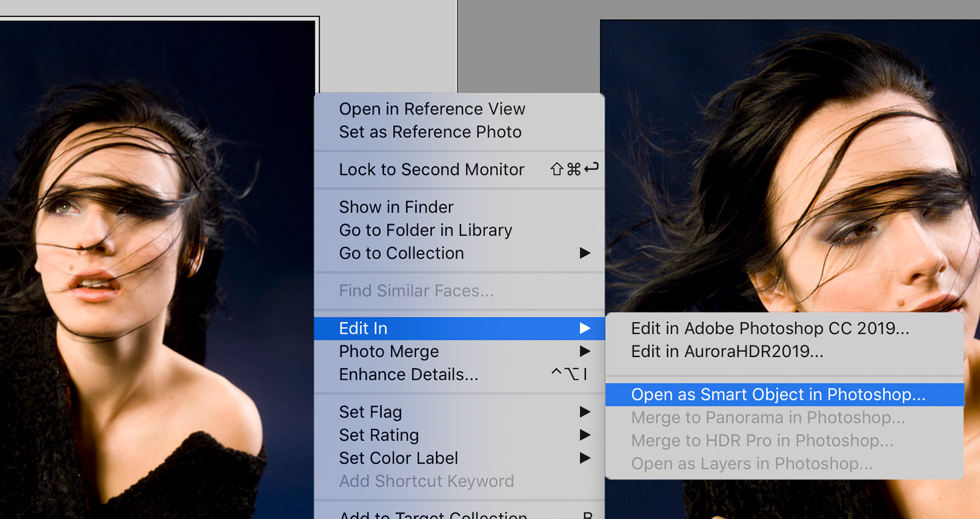This screenshot has width=980, height=519.
Task: Open the Set Flag submenu arrow
Action: (x=585, y=412)
